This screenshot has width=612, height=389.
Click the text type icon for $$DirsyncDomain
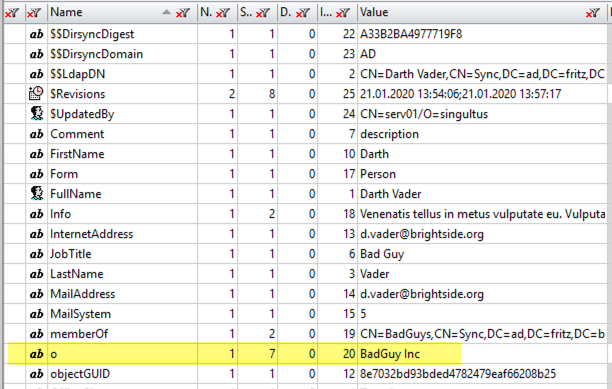pyautogui.click(x=36, y=54)
